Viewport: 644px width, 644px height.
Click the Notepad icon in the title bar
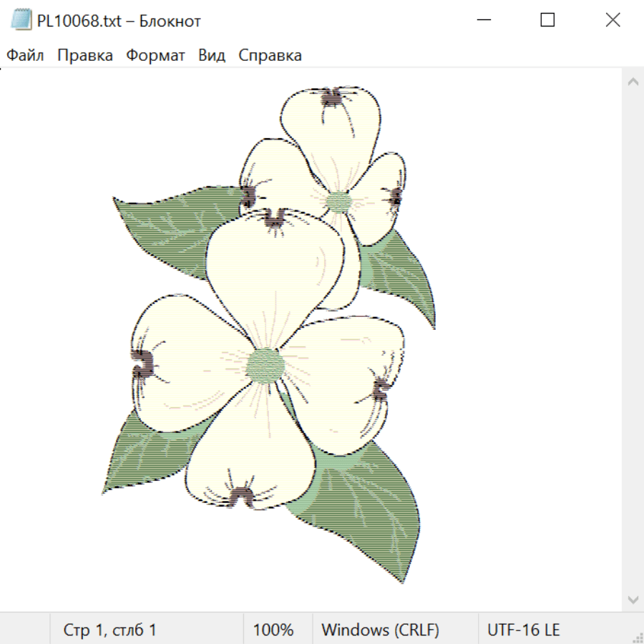point(21,21)
